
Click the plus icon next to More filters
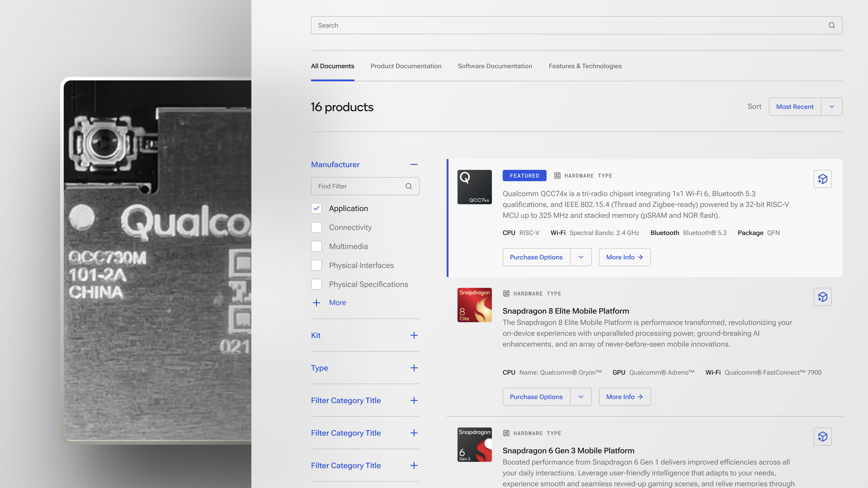[316, 303]
